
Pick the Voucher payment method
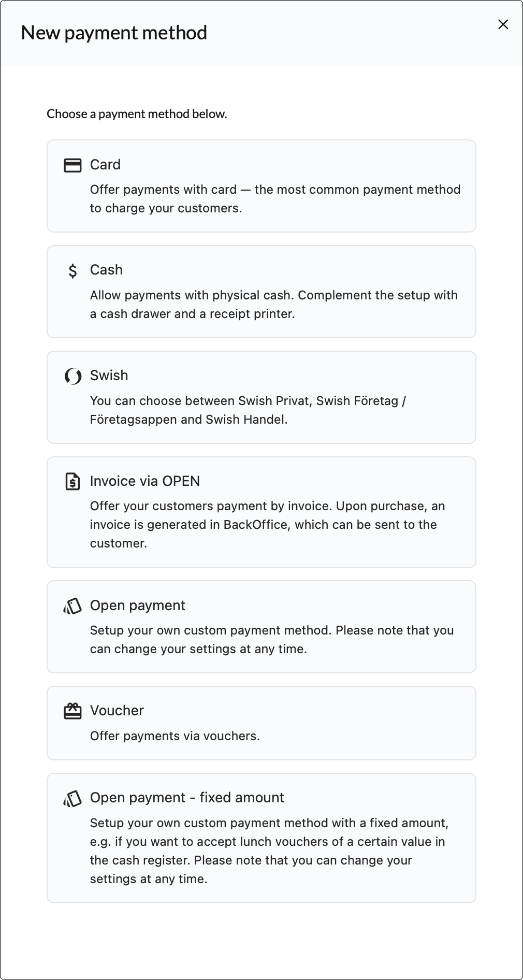pyautogui.click(x=117, y=711)
